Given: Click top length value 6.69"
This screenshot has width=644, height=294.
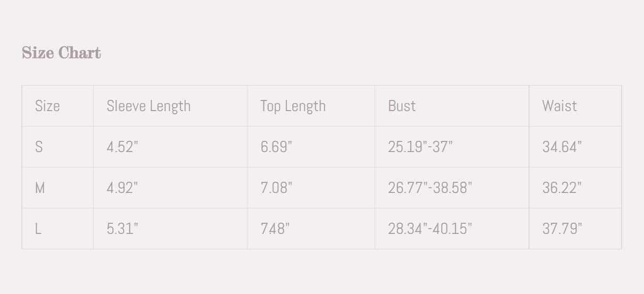Looking at the screenshot, I should [276, 147].
